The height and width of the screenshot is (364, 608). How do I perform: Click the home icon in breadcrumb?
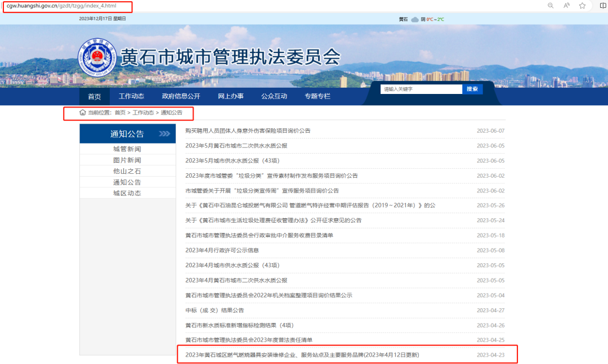[x=83, y=113]
